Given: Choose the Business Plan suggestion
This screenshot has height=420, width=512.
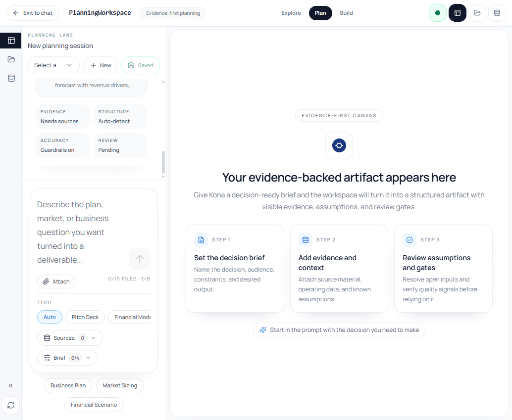Looking at the screenshot, I should click(x=68, y=385).
